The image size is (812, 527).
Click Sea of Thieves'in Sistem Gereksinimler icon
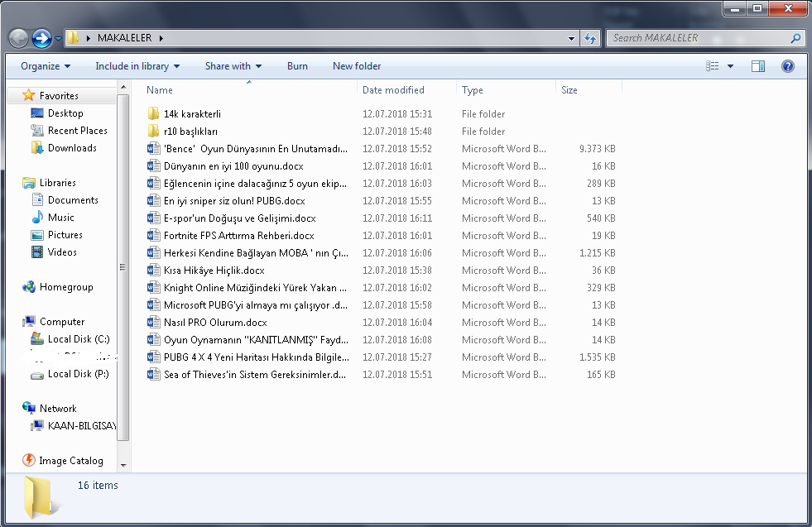[x=153, y=375]
